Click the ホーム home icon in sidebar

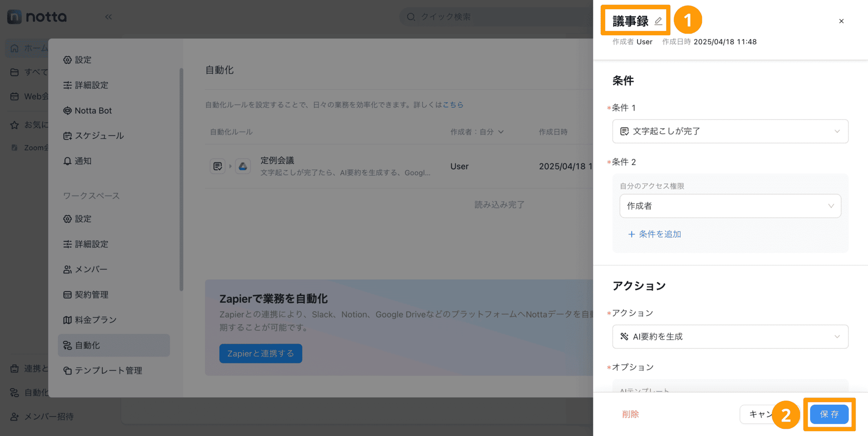pos(14,48)
